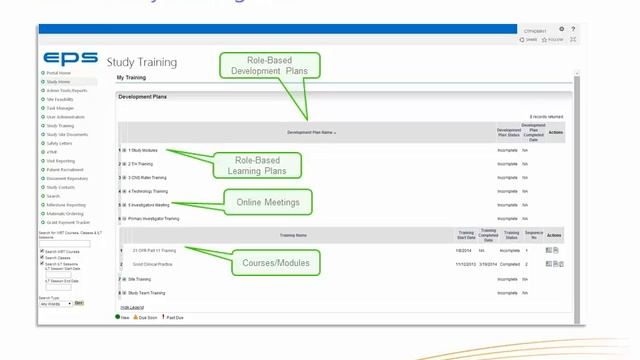Open Safety Letters in sidebar

pos(59,143)
